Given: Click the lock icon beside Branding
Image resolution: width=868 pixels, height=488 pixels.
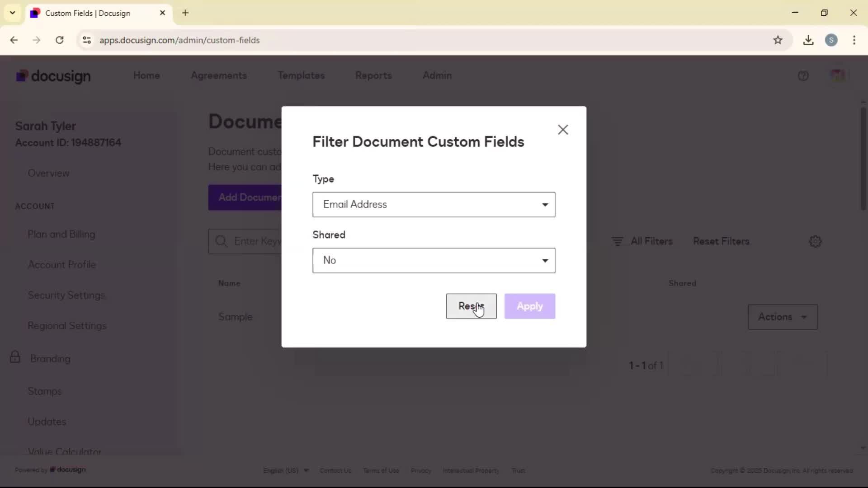Looking at the screenshot, I should pyautogui.click(x=15, y=357).
